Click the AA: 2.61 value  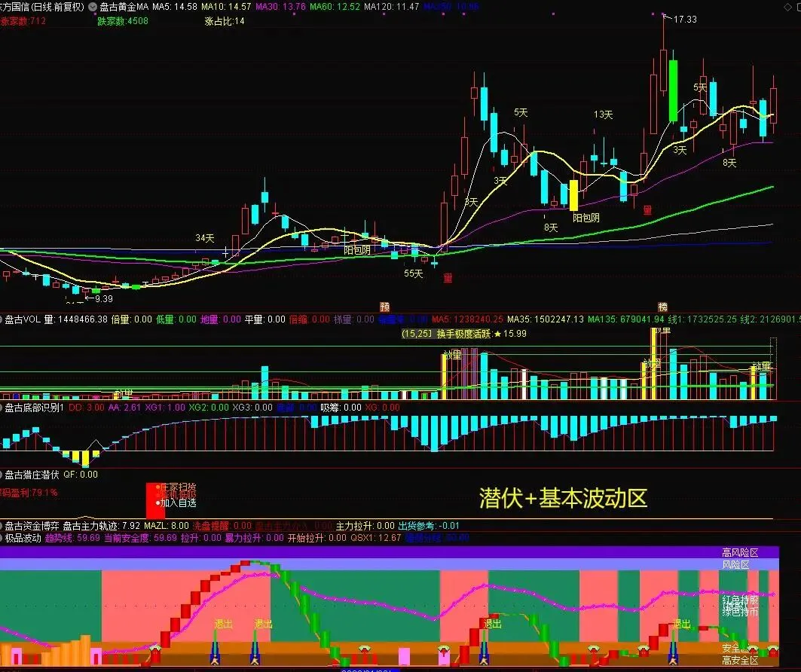click(124, 408)
